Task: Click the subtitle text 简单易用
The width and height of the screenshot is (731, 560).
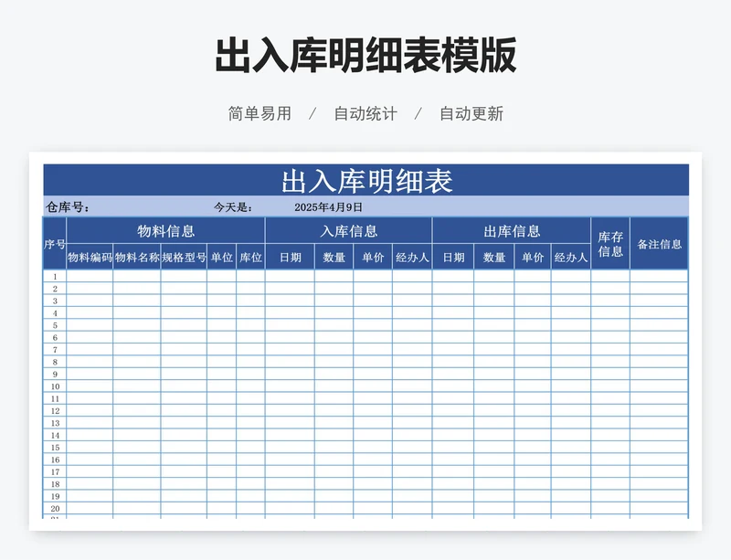Action: 260,113
